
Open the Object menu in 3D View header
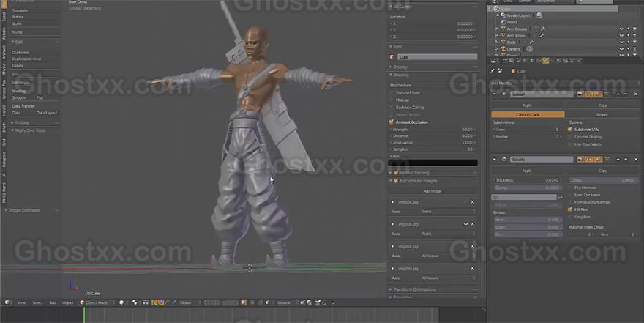[x=68, y=302]
